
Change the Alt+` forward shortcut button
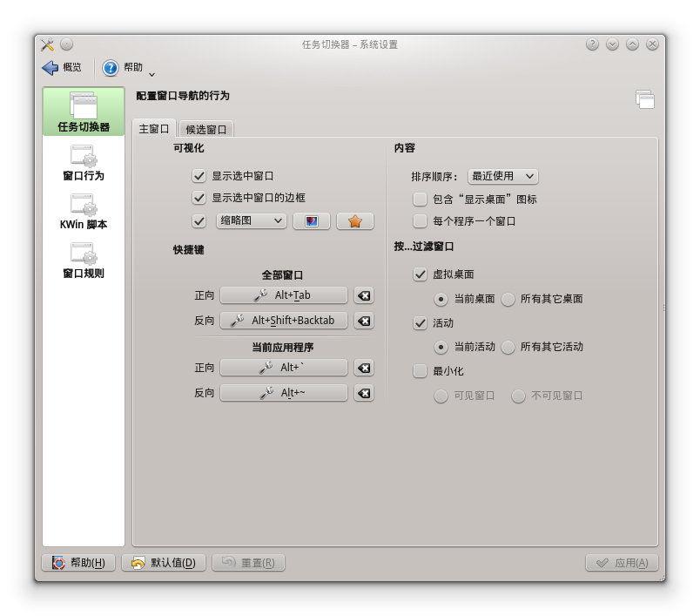click(x=284, y=368)
